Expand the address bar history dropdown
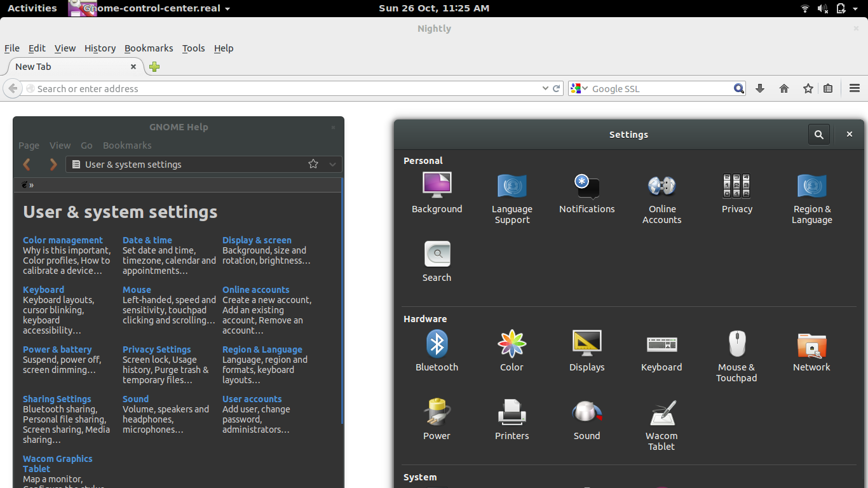The height and width of the screenshot is (488, 868). click(545, 88)
